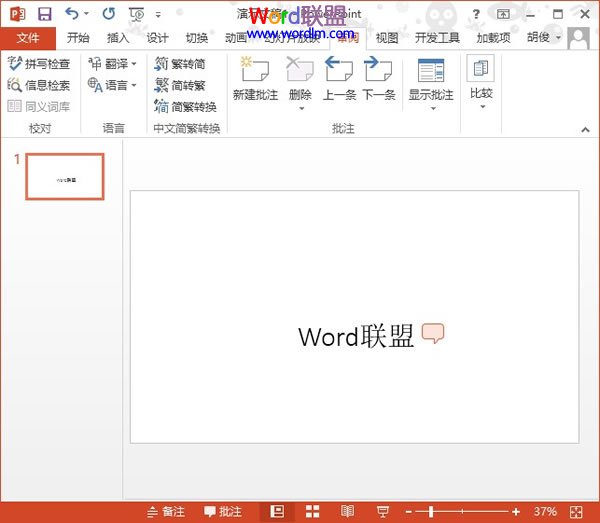600x523 pixels.
Task: Switch to the 开始 (Home) tab
Action: click(78, 38)
